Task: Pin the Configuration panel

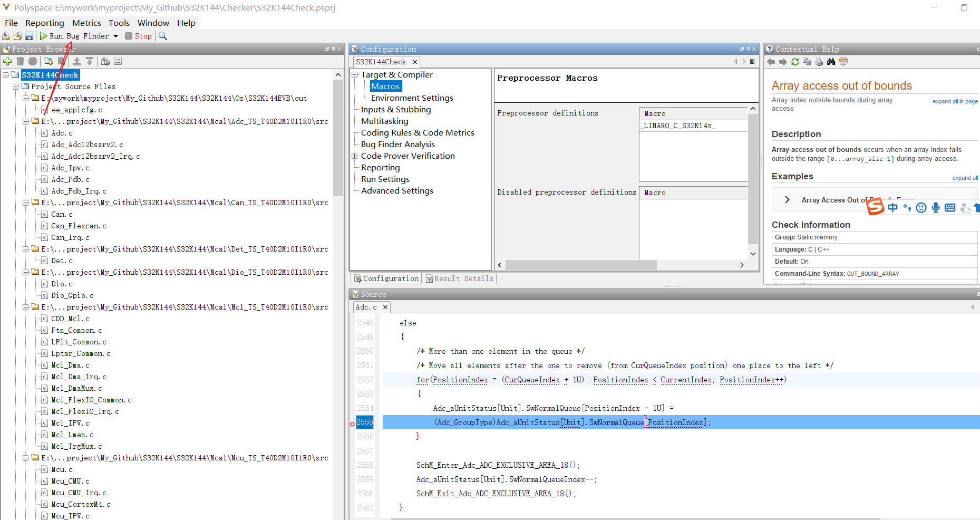Action: pyautogui.click(x=748, y=49)
